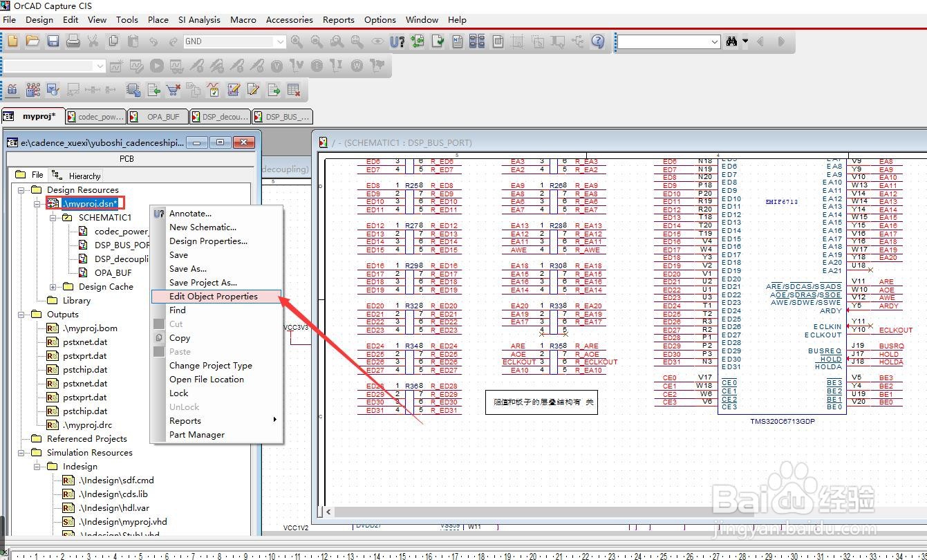Click the New document toolbar icon
This screenshot has width=927, height=560.
pos(13,41)
